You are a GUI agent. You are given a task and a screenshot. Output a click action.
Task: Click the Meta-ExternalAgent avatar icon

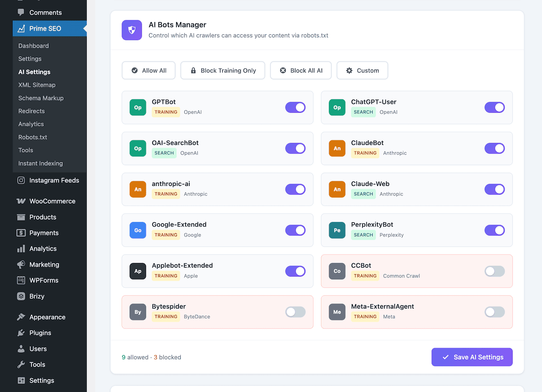[x=337, y=312]
